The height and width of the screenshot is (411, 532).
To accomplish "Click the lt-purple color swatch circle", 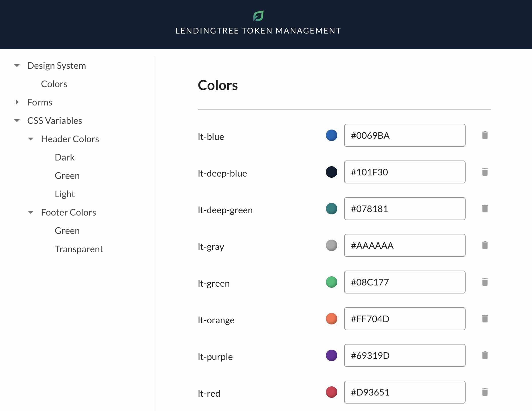I will coord(331,355).
